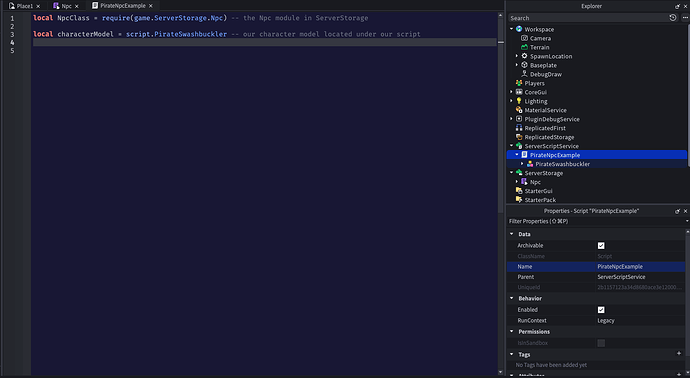690x378 pixels.
Task: Open the Explorer more-options ellipsis menu
Action: (685, 18)
